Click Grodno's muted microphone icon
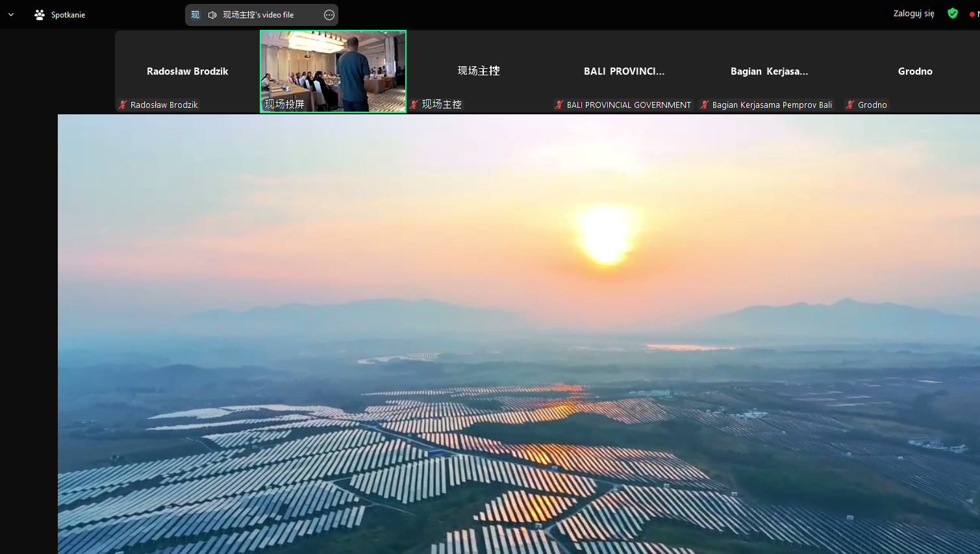Screen dimensions: 980x554 point(850,105)
